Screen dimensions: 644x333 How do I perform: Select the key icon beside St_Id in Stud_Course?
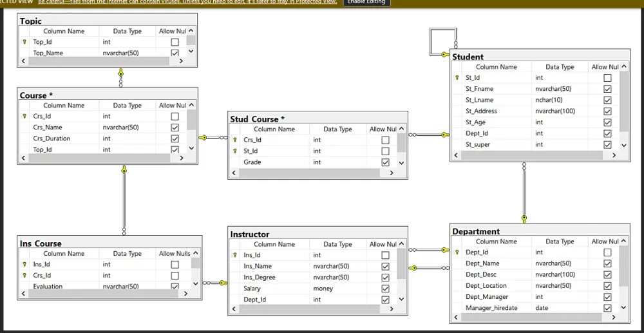(x=235, y=151)
